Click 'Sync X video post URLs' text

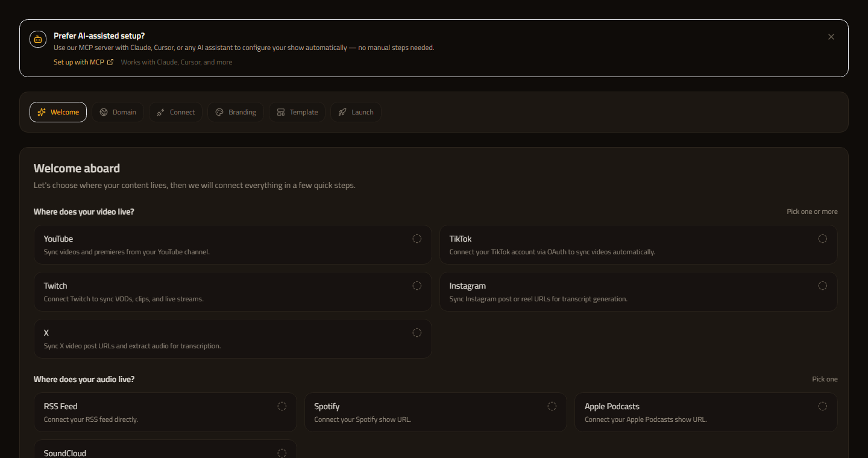[133, 346]
